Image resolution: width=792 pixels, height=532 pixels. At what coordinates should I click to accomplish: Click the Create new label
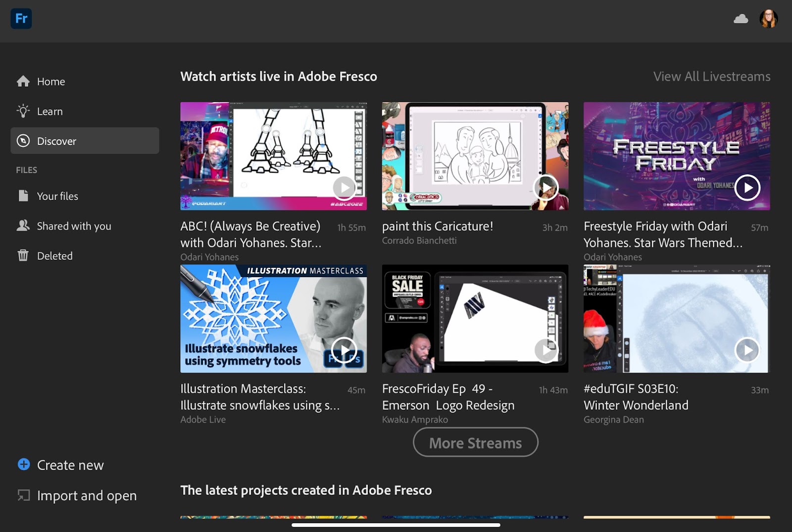pyautogui.click(x=70, y=465)
